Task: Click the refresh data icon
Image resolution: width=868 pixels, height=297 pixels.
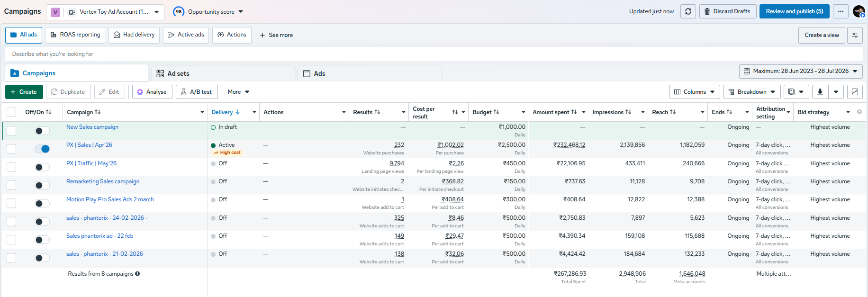Action: coord(688,11)
